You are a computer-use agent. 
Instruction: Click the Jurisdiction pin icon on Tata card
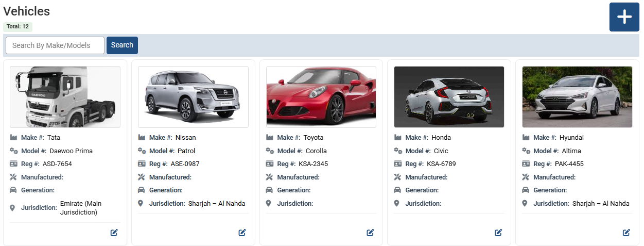click(13, 208)
